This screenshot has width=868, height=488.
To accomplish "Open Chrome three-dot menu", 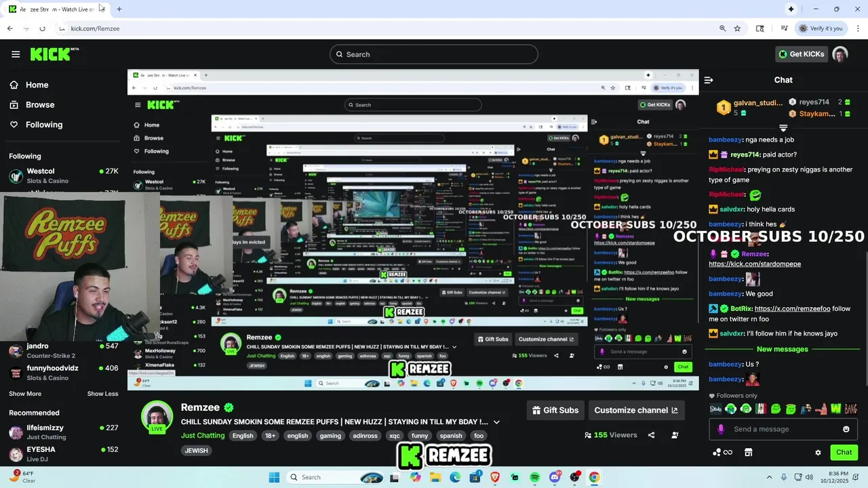I will (858, 28).
